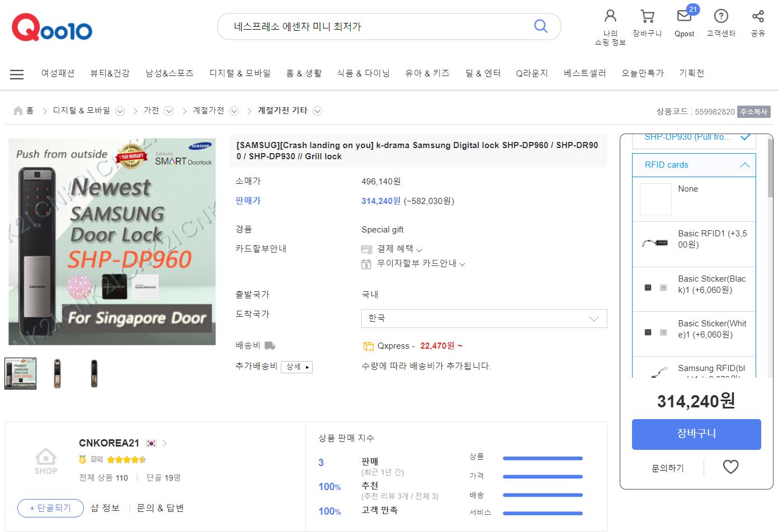The image size is (778, 532).
Task: Click the blue 장바구니 add-to-cart button
Action: tap(696, 434)
